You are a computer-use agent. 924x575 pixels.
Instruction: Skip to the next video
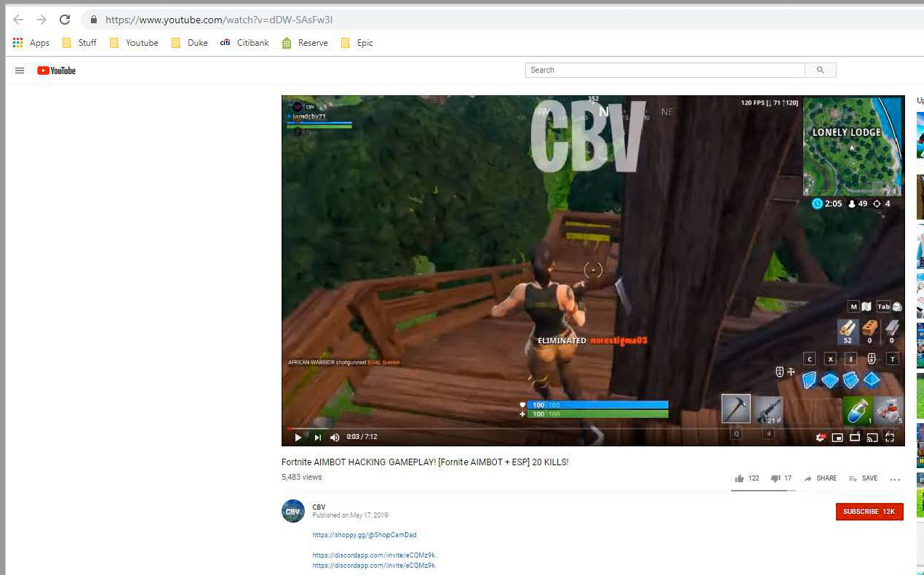coord(317,437)
